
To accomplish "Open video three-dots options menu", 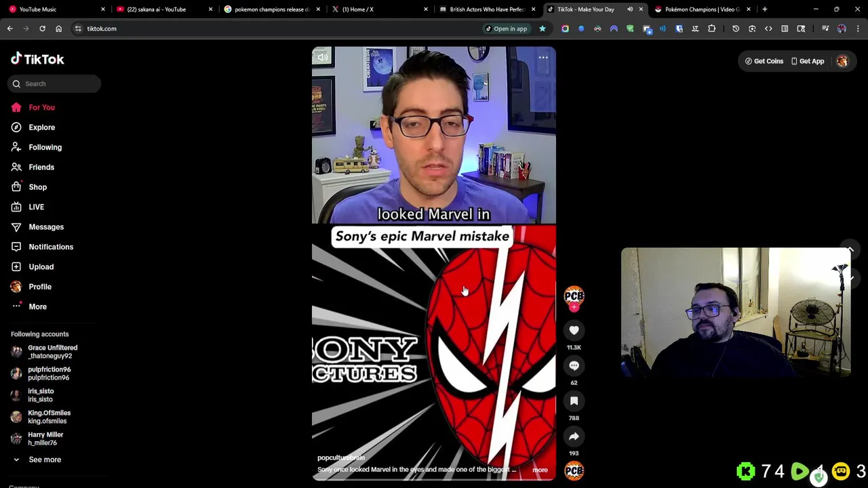I will coord(543,58).
